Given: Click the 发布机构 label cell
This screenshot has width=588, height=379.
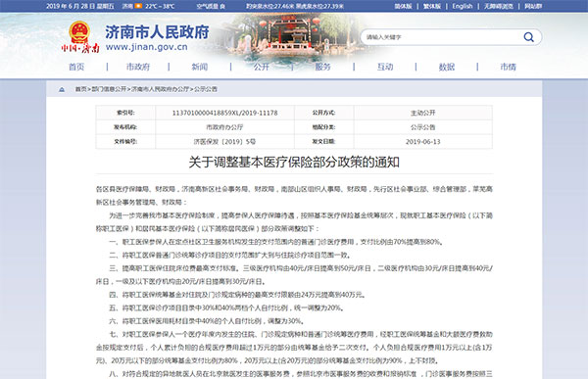Looking at the screenshot, I should coord(125,127).
